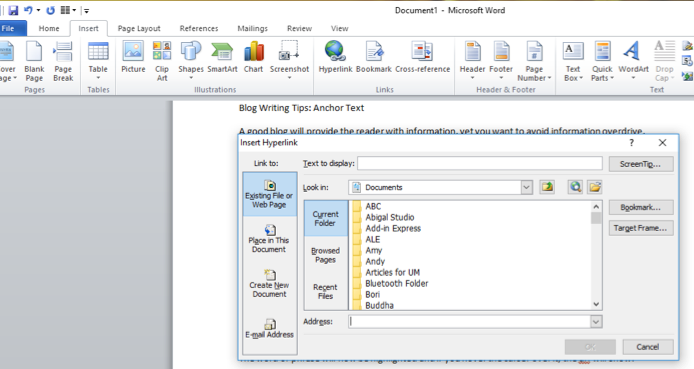Insert a Picture from file
This screenshot has width=694, height=369.
(x=133, y=58)
